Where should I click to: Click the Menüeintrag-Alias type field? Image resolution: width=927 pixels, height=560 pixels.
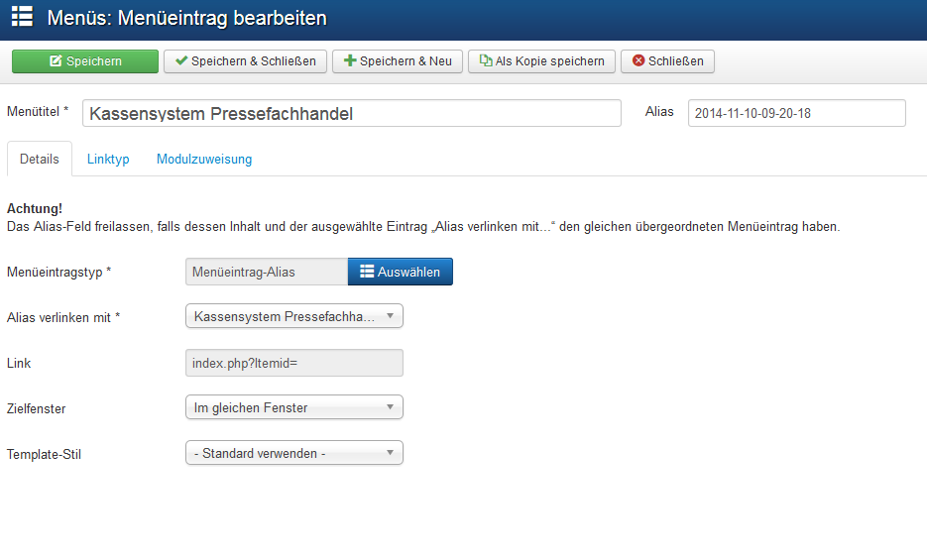point(267,272)
